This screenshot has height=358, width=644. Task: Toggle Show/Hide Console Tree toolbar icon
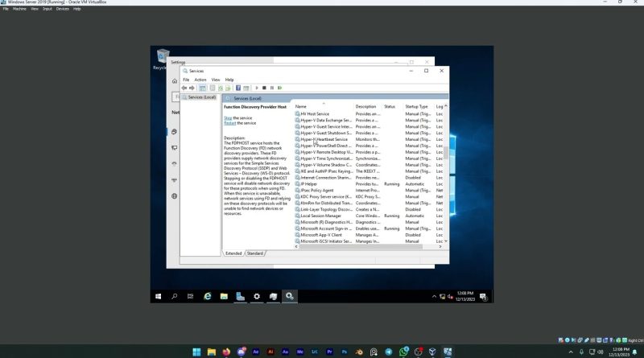click(203, 88)
